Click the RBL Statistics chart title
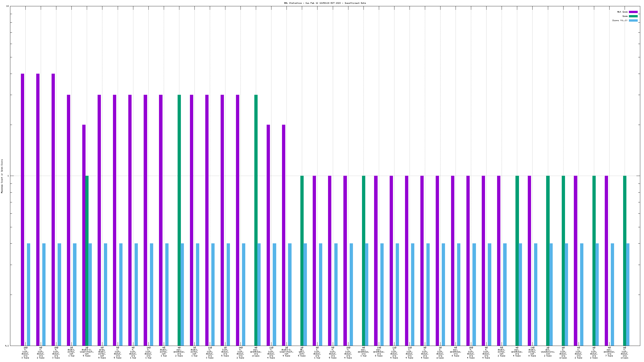644x362 pixels. (x=325, y=3)
